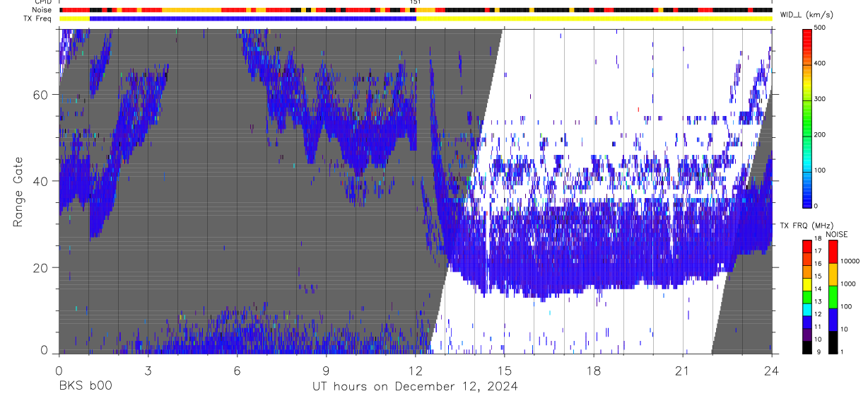Click the noise level color scale bar
This screenshot has height=401, width=868.
click(833, 297)
